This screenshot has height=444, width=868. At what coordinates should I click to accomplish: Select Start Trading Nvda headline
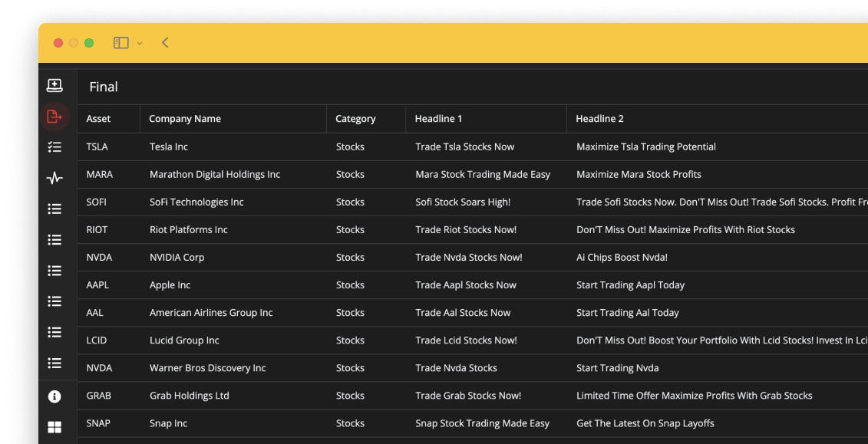click(618, 368)
